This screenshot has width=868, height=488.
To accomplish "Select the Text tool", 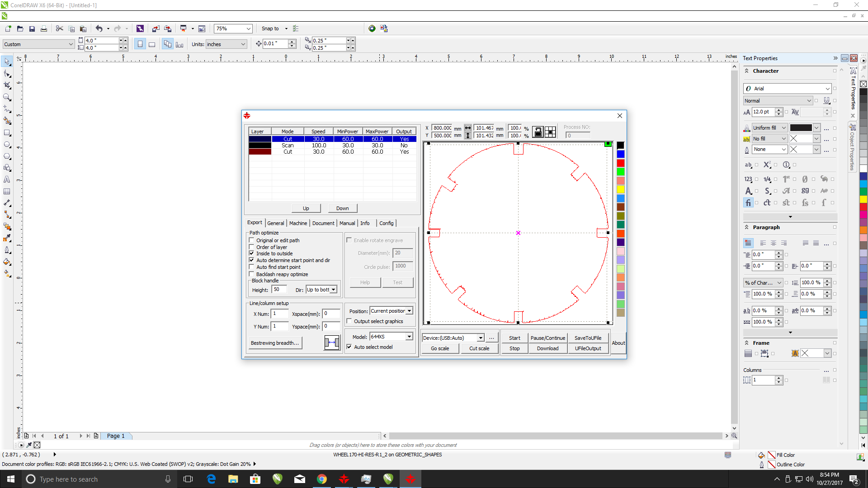I will click(7, 179).
